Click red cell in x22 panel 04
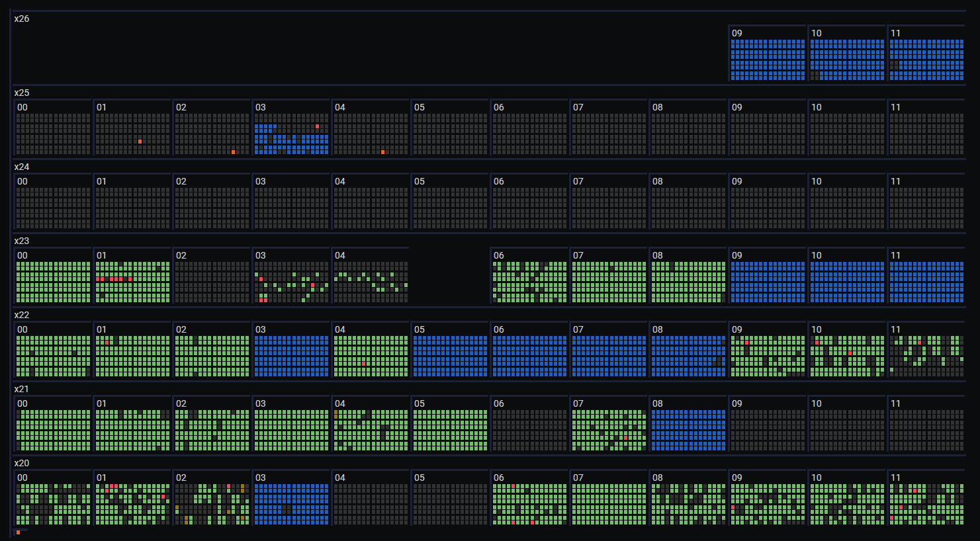The width and height of the screenshot is (980, 541). point(363,364)
